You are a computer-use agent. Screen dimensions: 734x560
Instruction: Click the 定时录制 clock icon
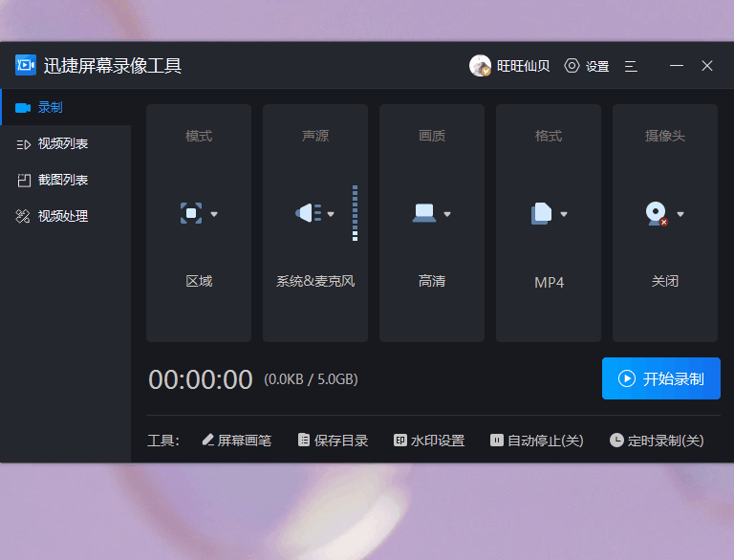(x=616, y=441)
